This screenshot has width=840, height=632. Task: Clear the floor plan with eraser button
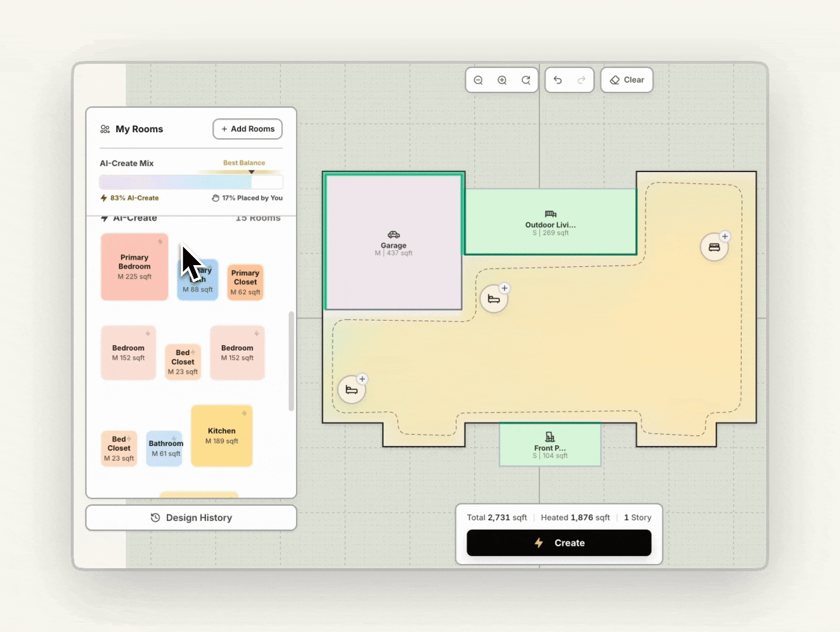[x=626, y=80]
